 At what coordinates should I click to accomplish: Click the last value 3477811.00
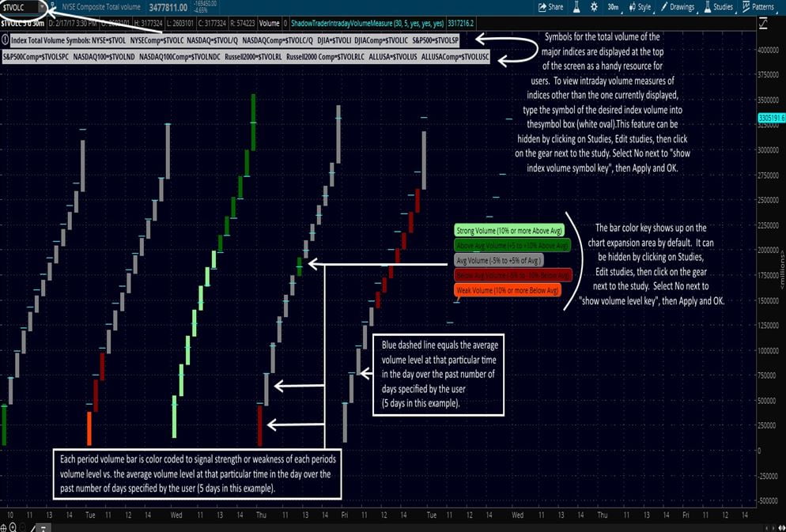[168, 8]
